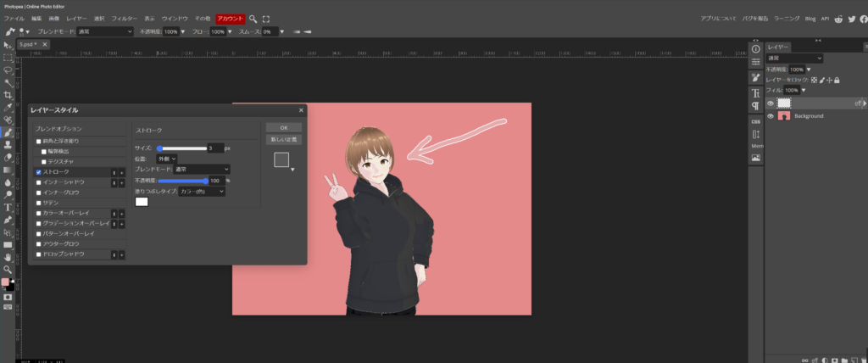Click the white stroke color swatch
Viewport: 868px width, 363px height.
[142, 202]
